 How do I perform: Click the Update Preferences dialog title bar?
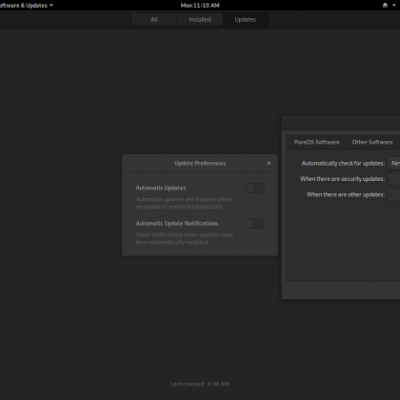click(x=200, y=163)
